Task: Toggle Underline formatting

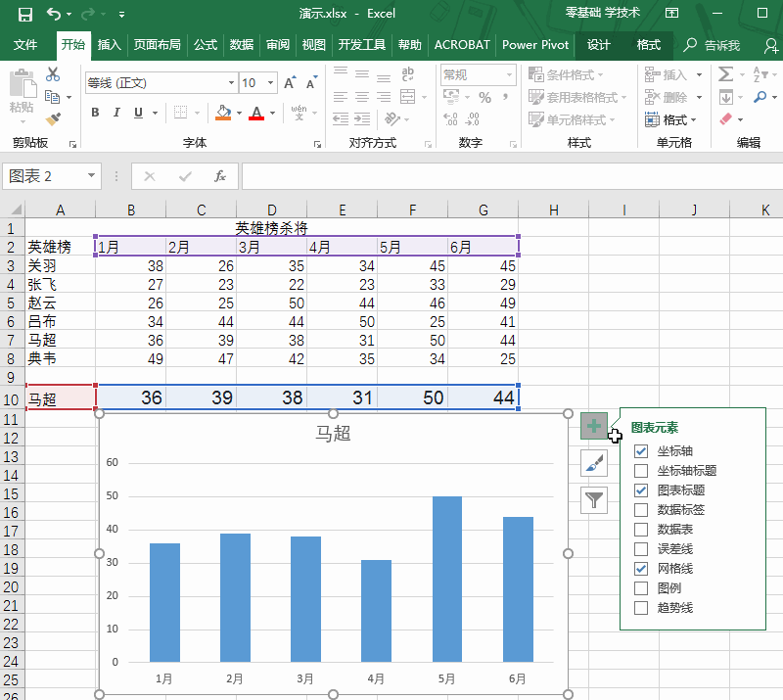Action: coord(138,113)
